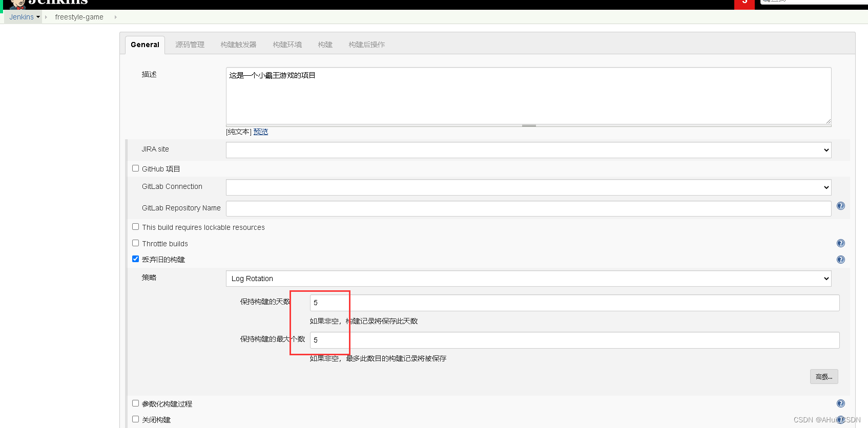Click the GitLab Repository Name input field
The height and width of the screenshot is (428, 868).
(528, 208)
